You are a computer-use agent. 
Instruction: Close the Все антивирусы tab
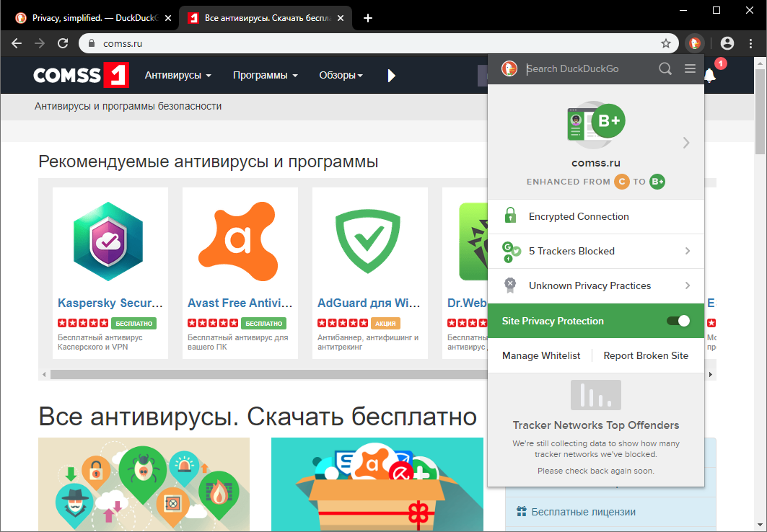click(x=341, y=18)
